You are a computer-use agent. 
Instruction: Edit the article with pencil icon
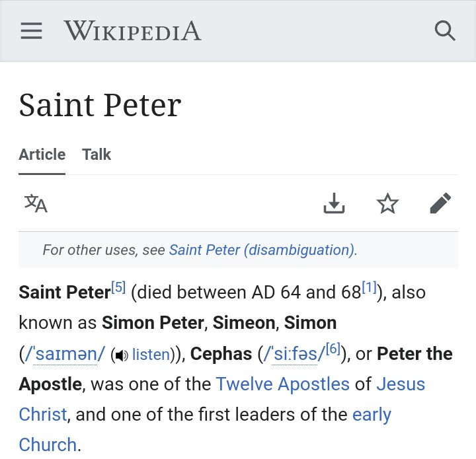[440, 203]
